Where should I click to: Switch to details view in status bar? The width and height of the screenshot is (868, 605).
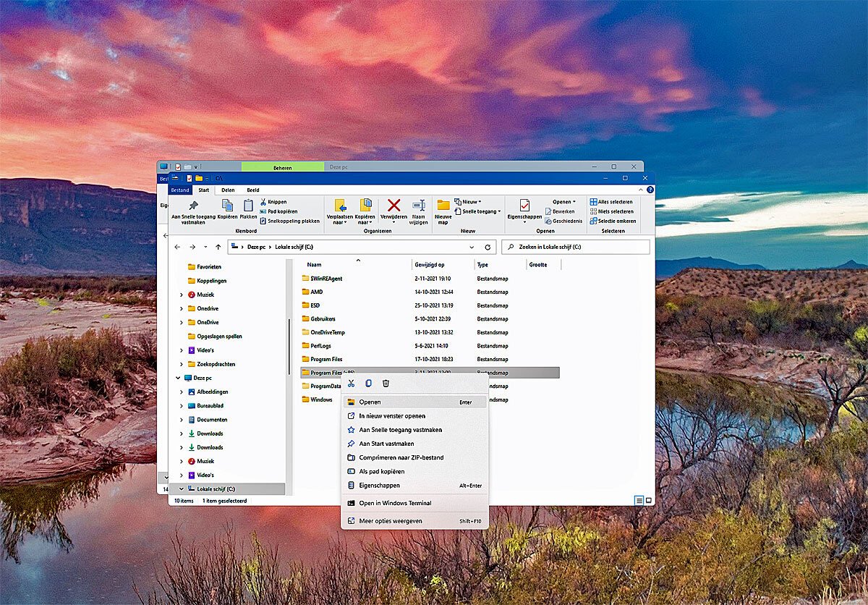coord(639,500)
